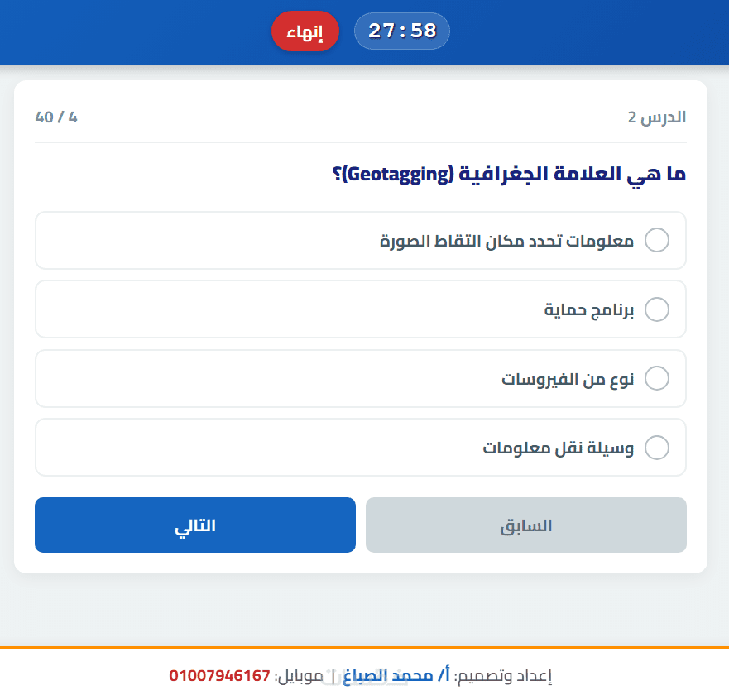The image size is (729, 700).
Task: Select the برنامج حماية radio button
Action: 656,309
